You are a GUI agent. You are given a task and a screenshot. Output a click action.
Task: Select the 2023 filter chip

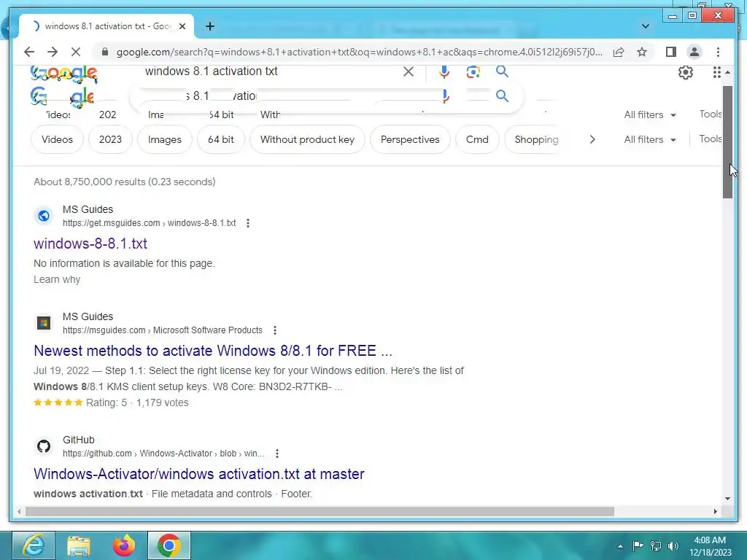point(110,139)
